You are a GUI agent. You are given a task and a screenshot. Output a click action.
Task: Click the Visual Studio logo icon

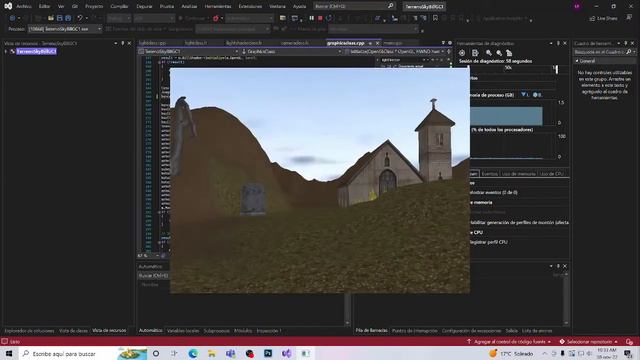(x=7, y=6)
